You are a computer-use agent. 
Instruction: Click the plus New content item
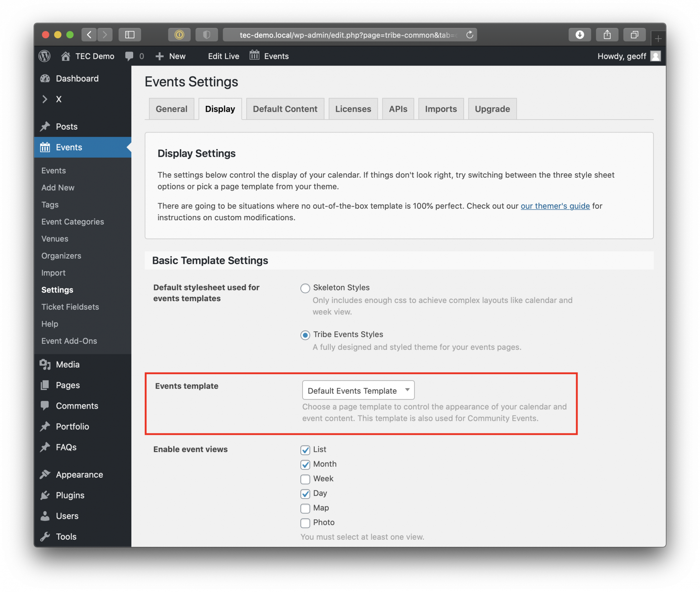coord(170,56)
